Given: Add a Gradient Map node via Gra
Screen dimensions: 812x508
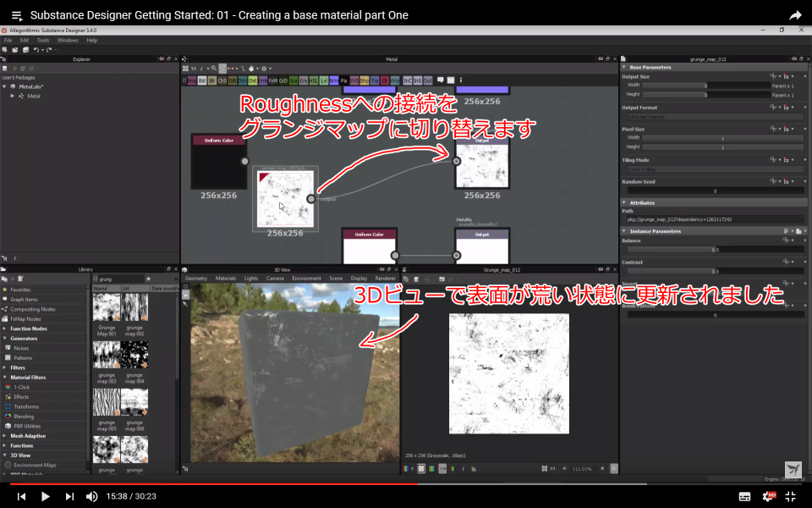Looking at the screenshot, I should (294, 80).
